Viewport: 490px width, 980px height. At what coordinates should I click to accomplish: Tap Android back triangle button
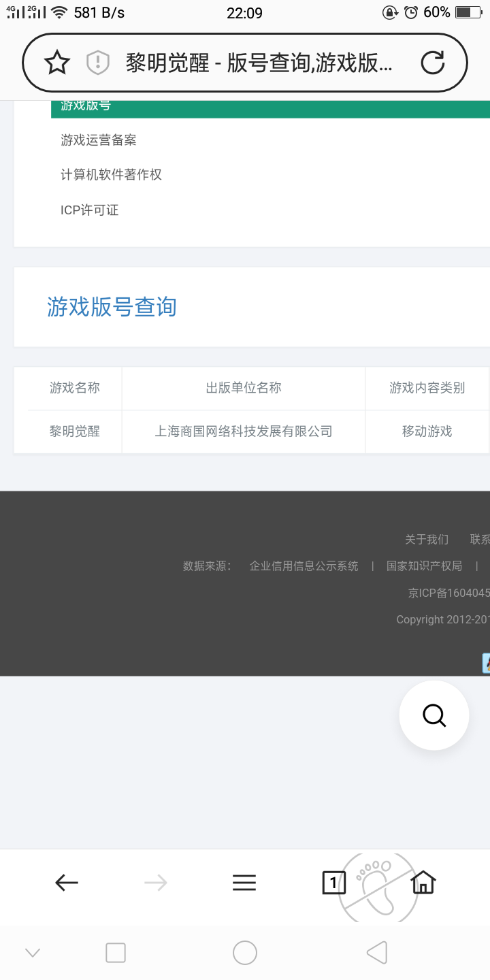tap(376, 953)
